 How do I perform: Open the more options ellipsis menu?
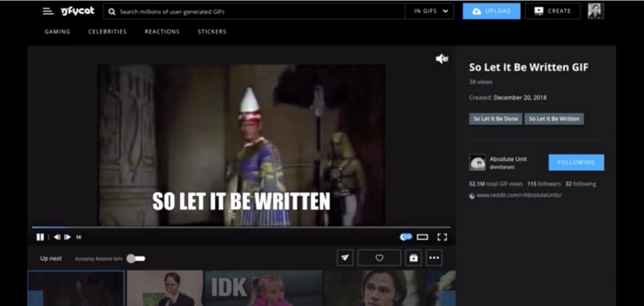click(434, 257)
